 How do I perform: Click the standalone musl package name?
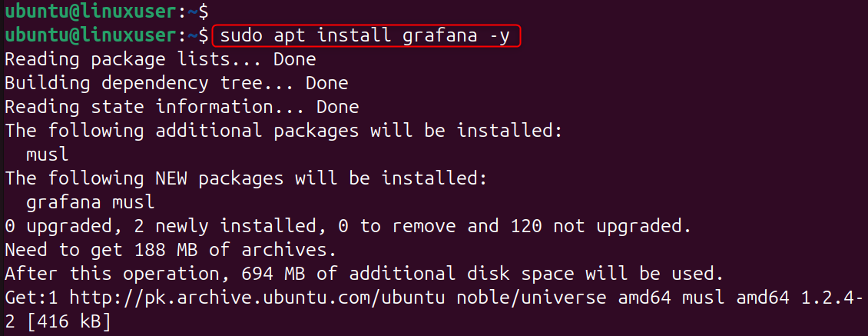[47, 154]
